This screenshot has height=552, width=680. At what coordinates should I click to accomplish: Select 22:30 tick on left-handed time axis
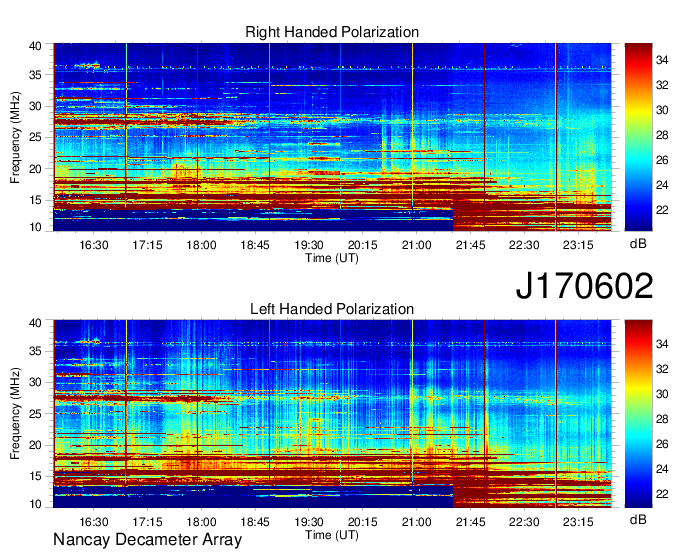524,522
